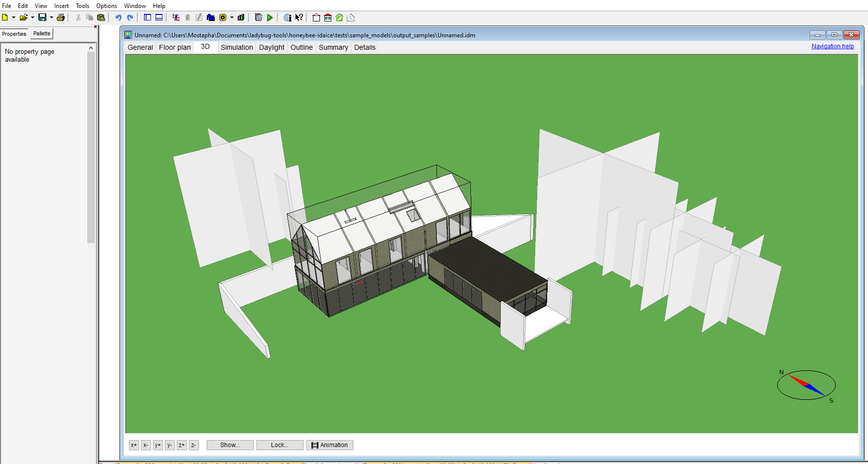Click the yellow gear icon in toolbar
The image size is (868, 464).
pos(223,17)
